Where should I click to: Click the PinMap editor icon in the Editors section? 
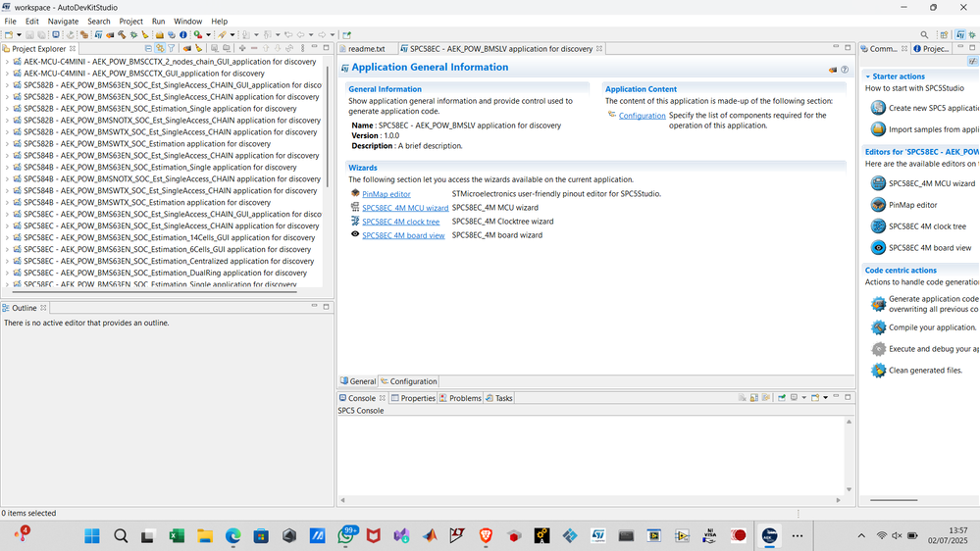pos(878,205)
